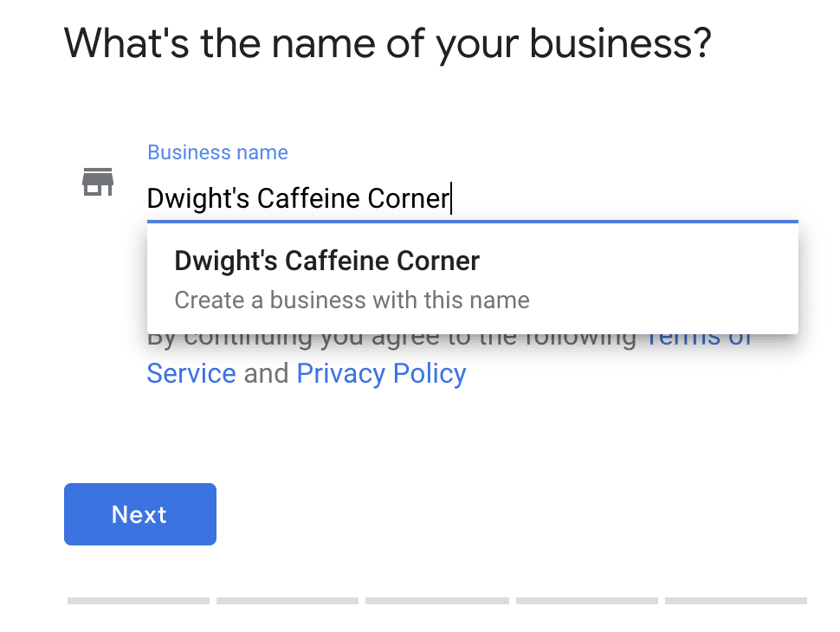Click the "What's the name of your business?" heading

coord(387,42)
